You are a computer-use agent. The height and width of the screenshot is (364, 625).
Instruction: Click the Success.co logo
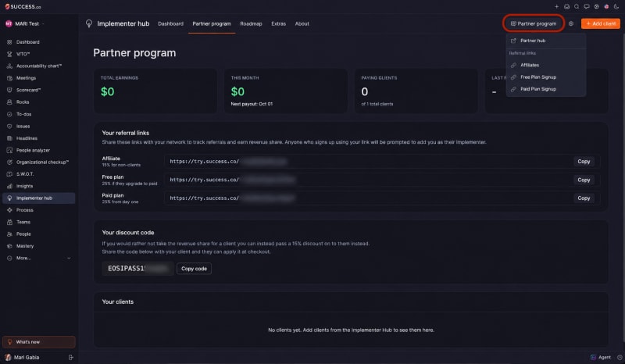[x=23, y=7]
